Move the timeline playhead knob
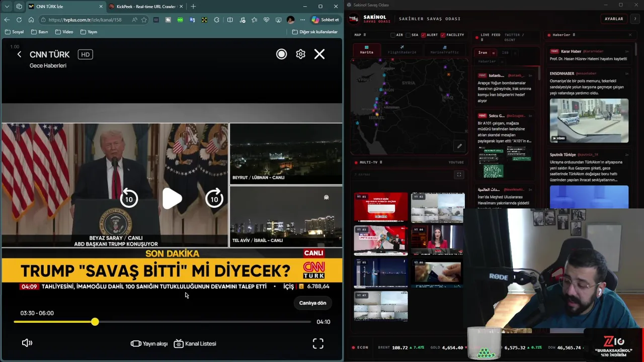This screenshot has height=362, width=644. point(95,322)
